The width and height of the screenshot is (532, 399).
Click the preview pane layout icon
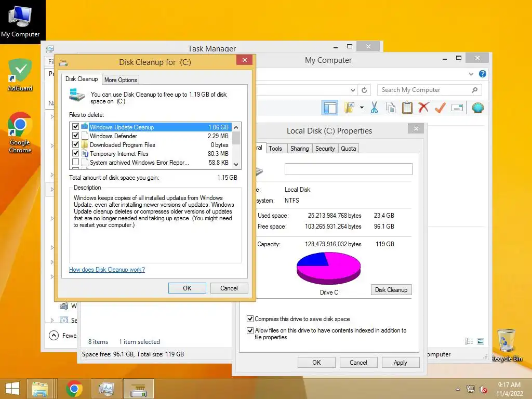tap(329, 108)
